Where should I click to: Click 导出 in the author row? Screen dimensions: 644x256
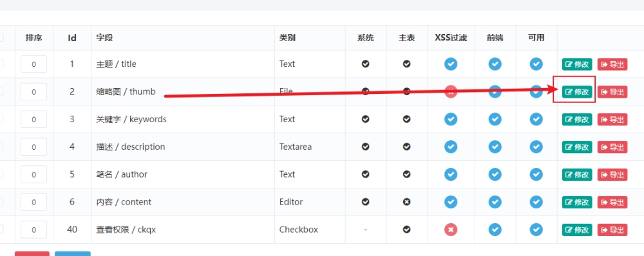click(x=612, y=174)
